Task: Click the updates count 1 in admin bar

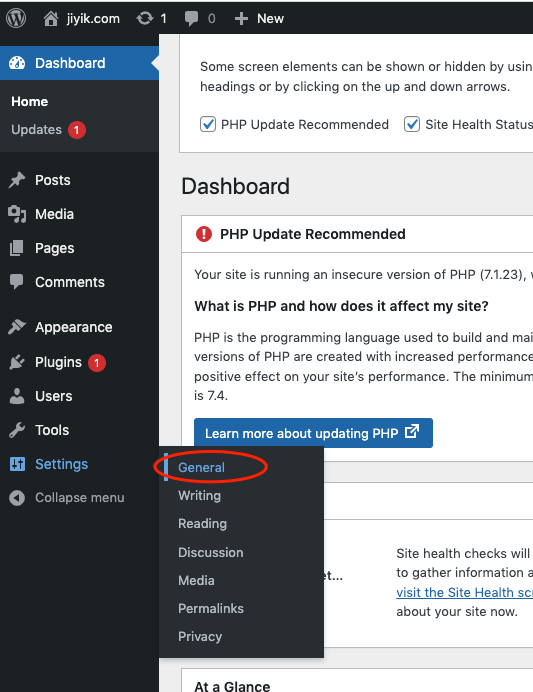Action: coord(163,19)
